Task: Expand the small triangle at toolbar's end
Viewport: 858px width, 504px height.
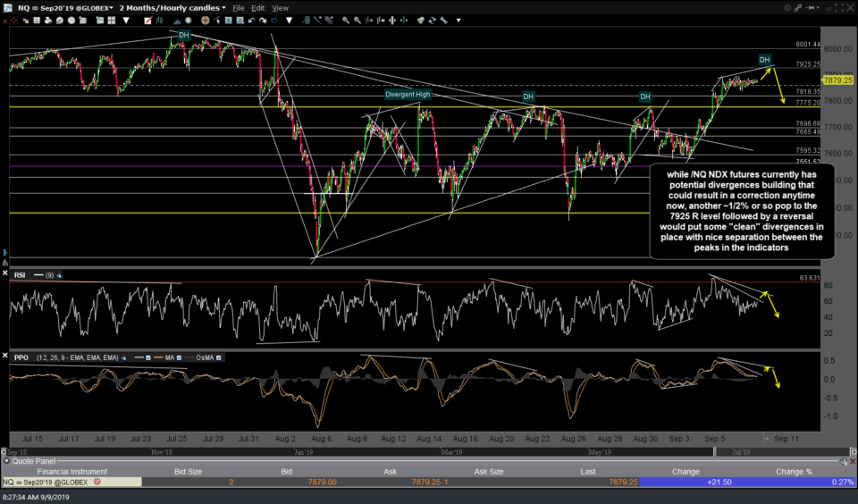Action: pyautogui.click(x=458, y=21)
